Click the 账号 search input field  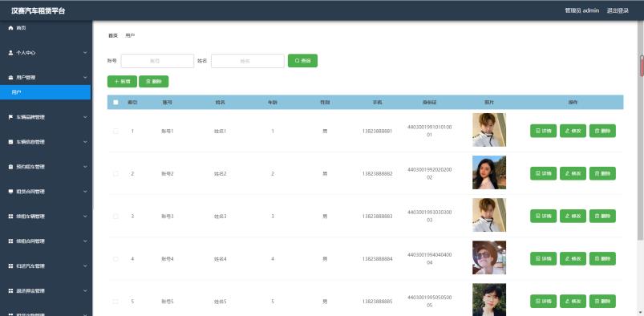pos(157,61)
